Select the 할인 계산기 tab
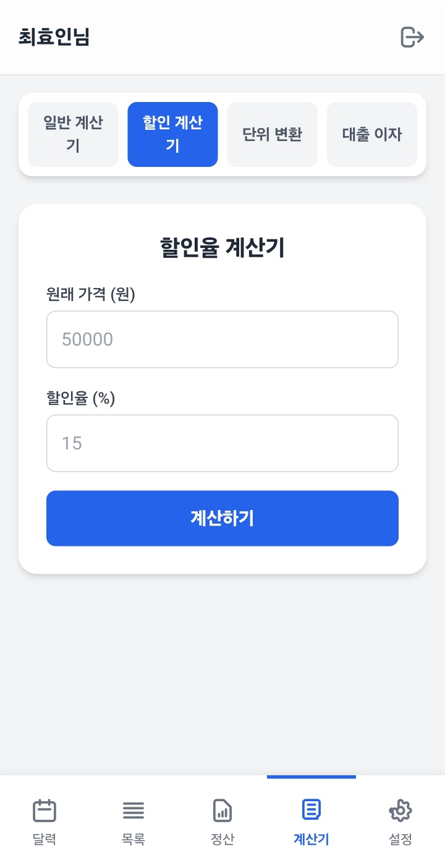The image size is (445, 868). pos(172,134)
